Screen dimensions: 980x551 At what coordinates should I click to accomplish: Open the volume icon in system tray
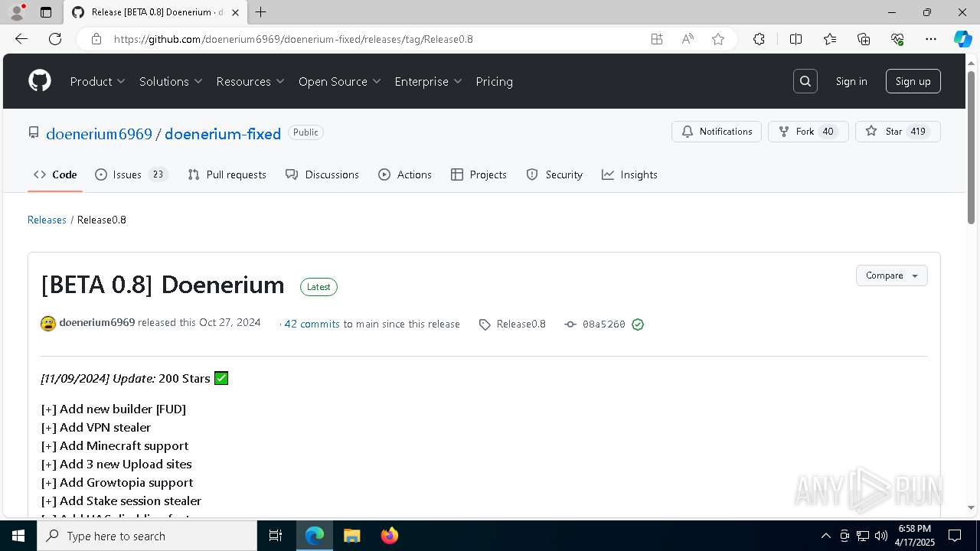click(x=881, y=536)
